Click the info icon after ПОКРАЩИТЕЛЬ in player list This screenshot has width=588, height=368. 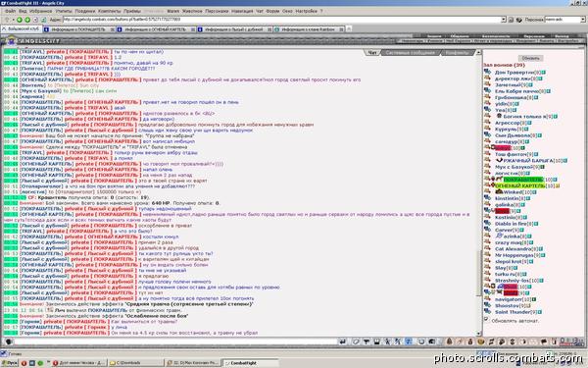point(556,180)
